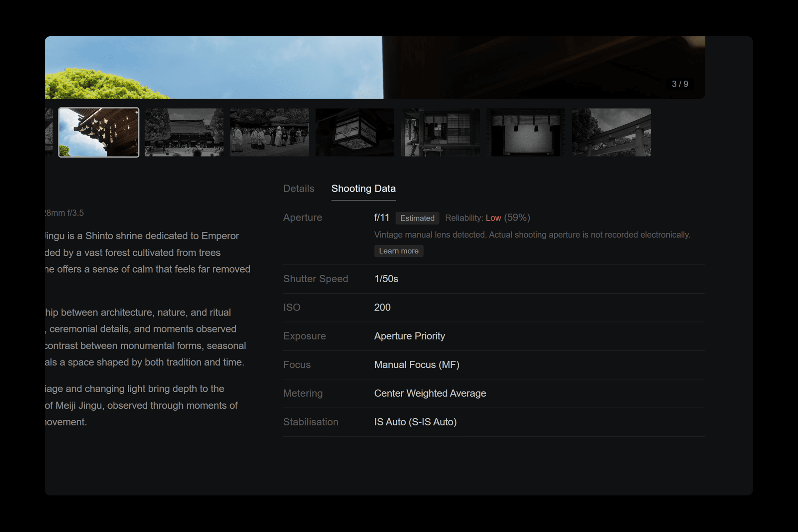The width and height of the screenshot is (798, 532).
Task: Click the Aperture row label
Action: coord(303,217)
